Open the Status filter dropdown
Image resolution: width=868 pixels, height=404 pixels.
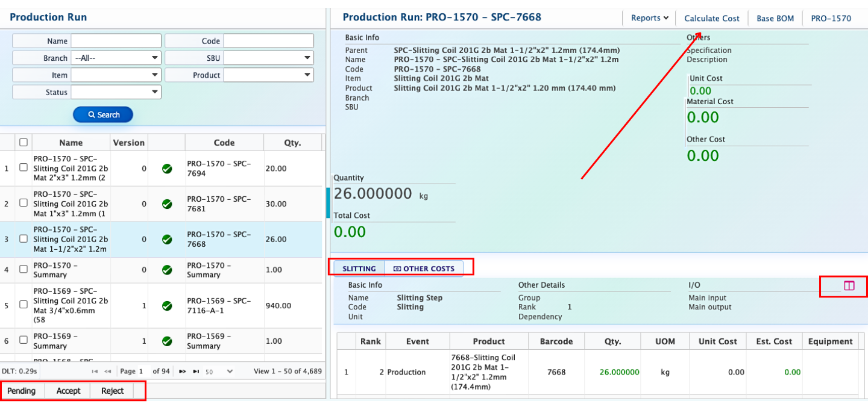click(x=116, y=92)
